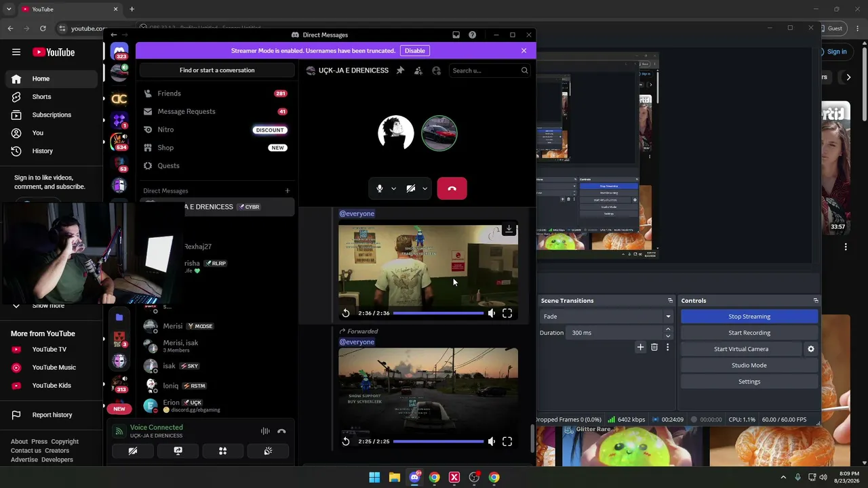Go back with Discord navigation back arrow
The image size is (868, 488).
pyautogui.click(x=114, y=35)
